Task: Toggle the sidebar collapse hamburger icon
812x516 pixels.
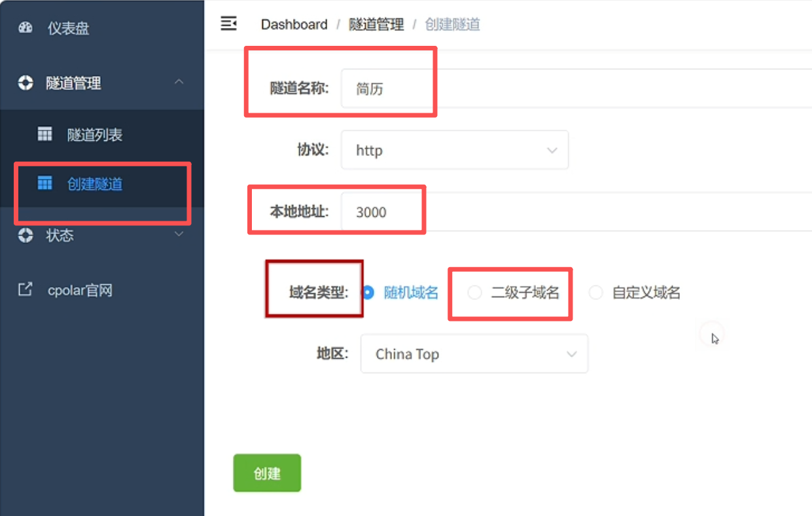Action: (228, 24)
